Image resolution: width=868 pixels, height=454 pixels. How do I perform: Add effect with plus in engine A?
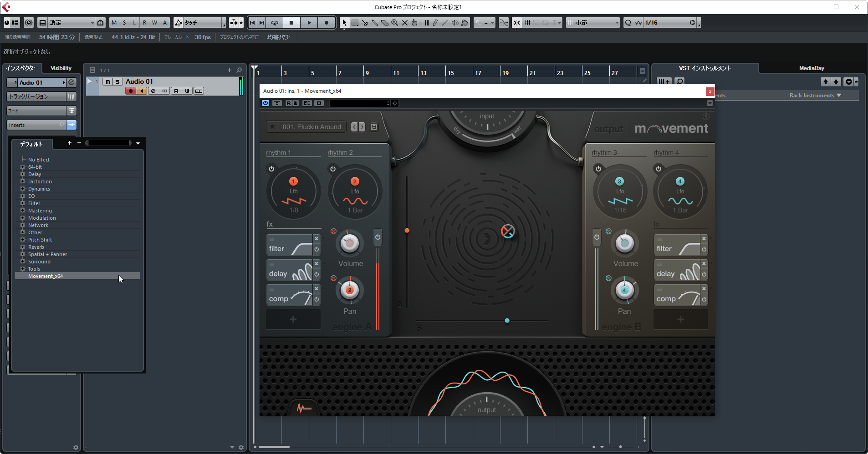[293, 319]
